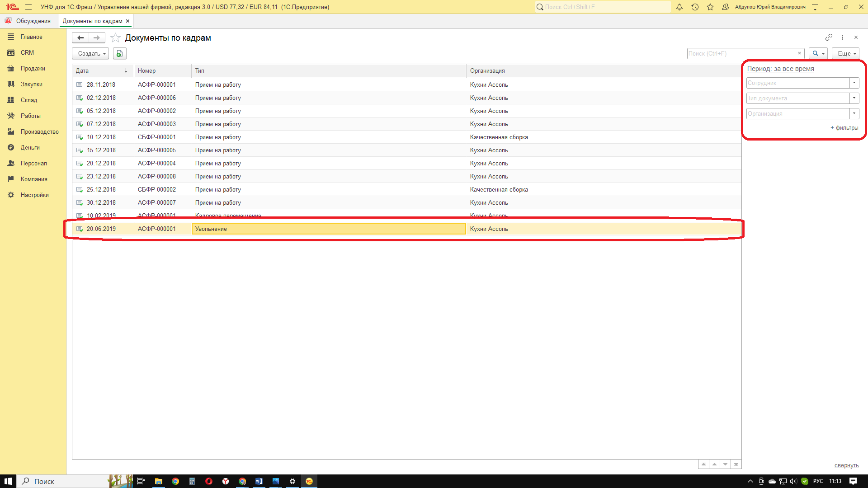
Task: Sort by the Дата column header
Action: pyautogui.click(x=103, y=70)
